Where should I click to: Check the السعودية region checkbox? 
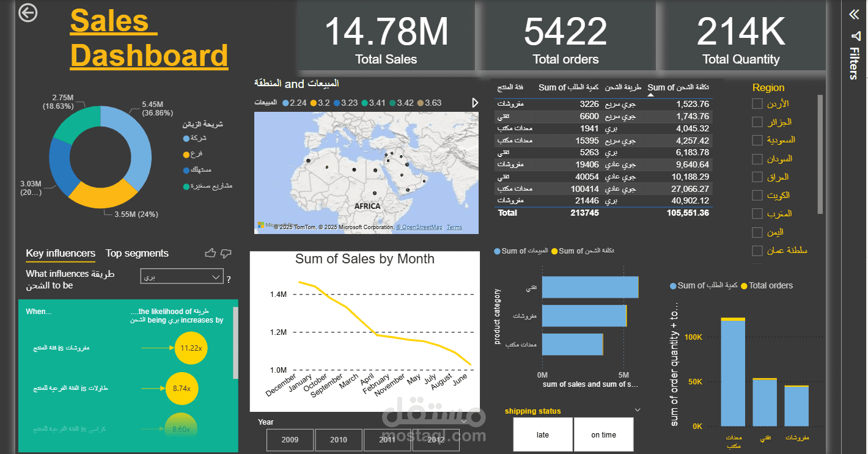(x=756, y=140)
